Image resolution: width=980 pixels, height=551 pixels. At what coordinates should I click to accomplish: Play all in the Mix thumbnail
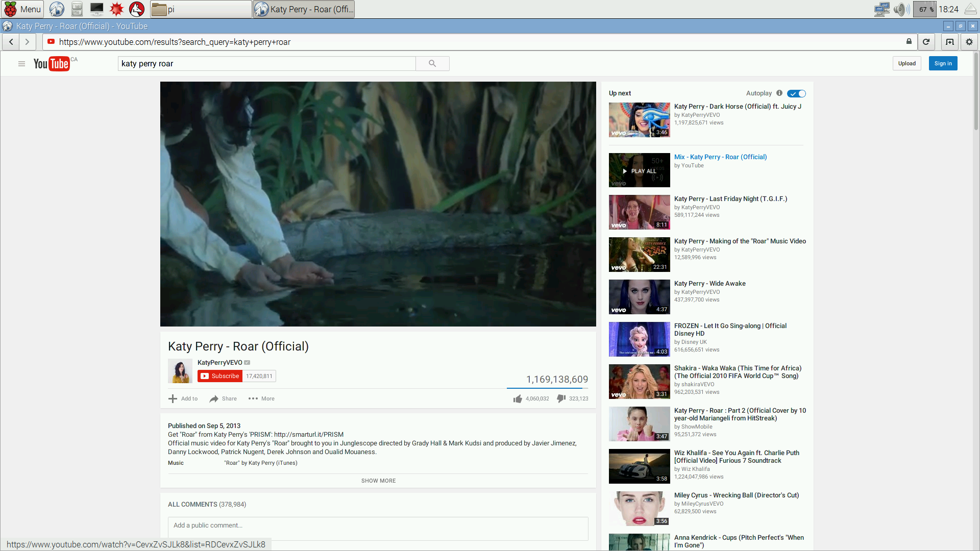(x=639, y=170)
